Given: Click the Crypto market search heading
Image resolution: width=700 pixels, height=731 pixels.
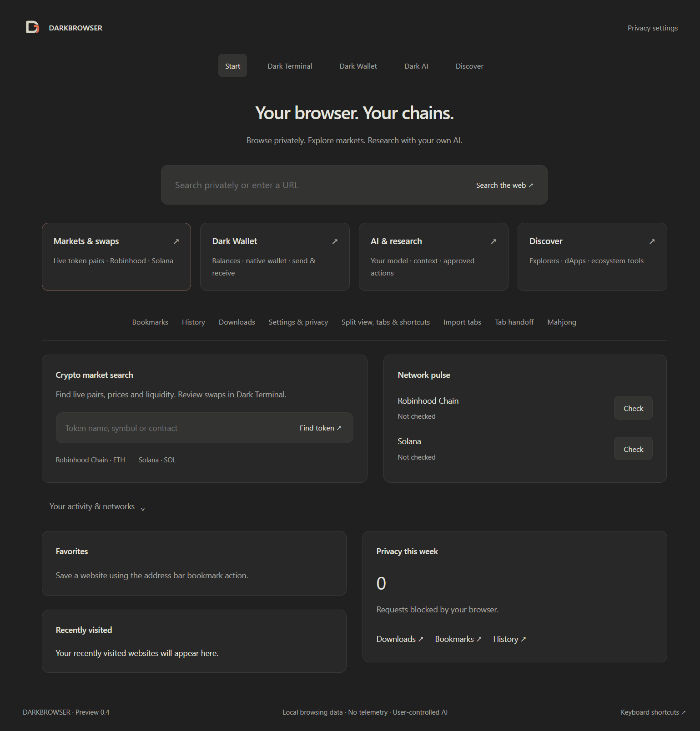Looking at the screenshot, I should point(94,375).
